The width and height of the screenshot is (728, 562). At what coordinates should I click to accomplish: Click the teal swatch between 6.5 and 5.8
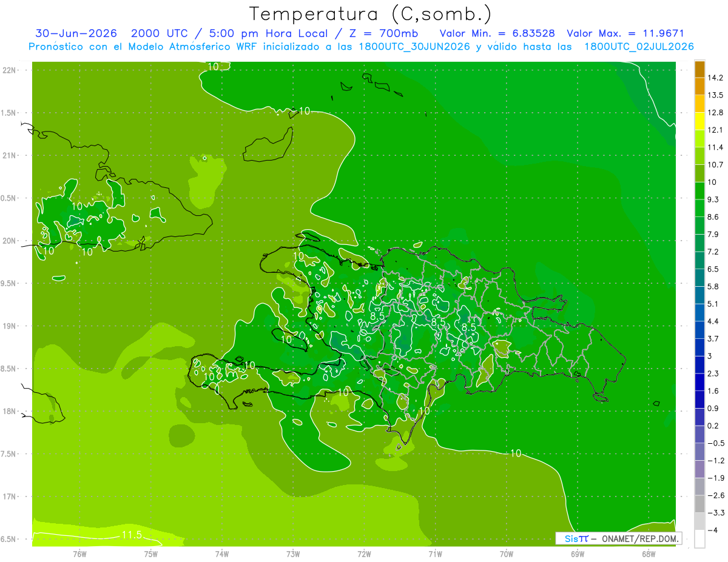click(699, 277)
